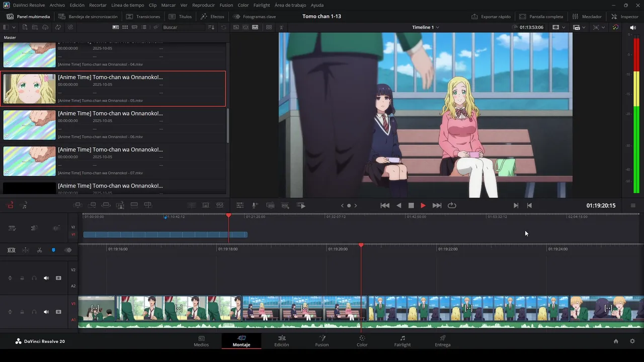Toggle the loop playback button

(x=452, y=205)
